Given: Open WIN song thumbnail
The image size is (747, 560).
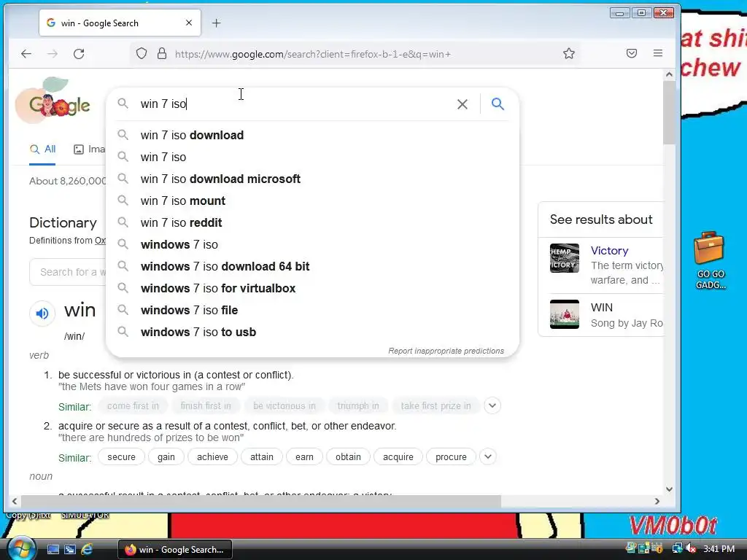Looking at the screenshot, I should coord(565,314).
